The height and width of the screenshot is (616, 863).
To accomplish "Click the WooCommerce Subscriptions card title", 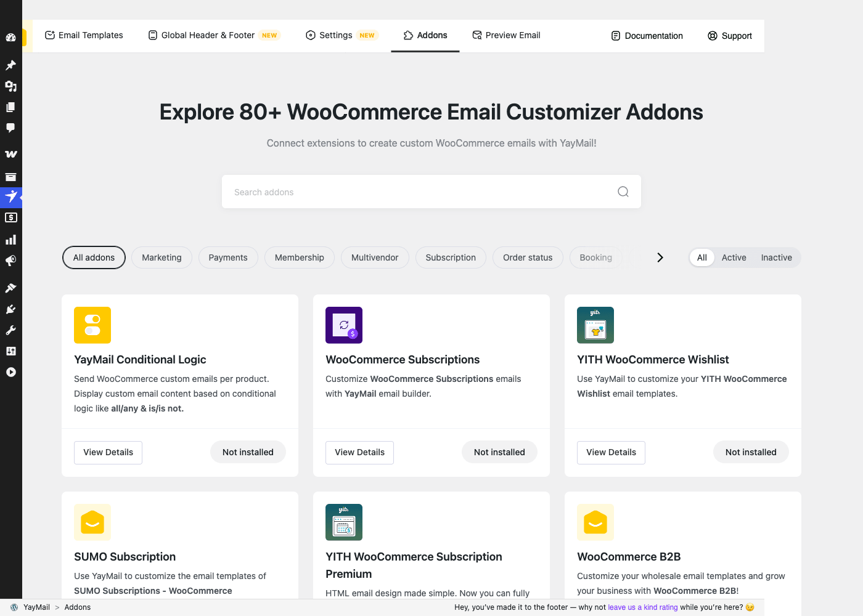I will pos(403,360).
